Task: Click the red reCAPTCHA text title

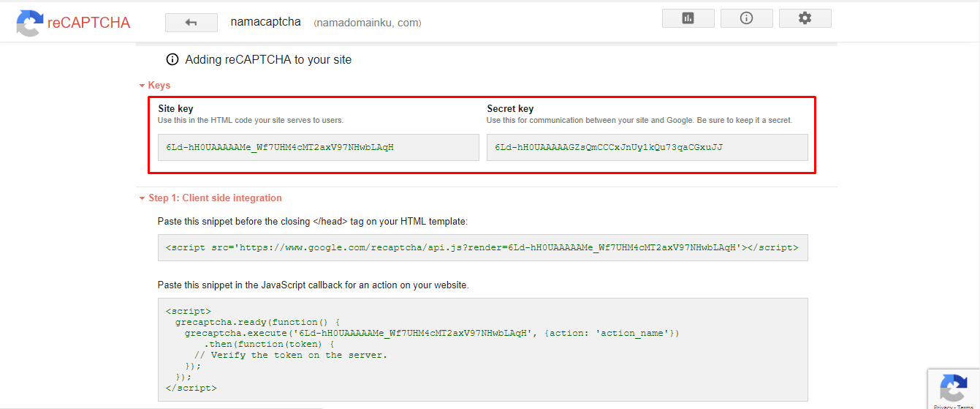Action: 88,23
